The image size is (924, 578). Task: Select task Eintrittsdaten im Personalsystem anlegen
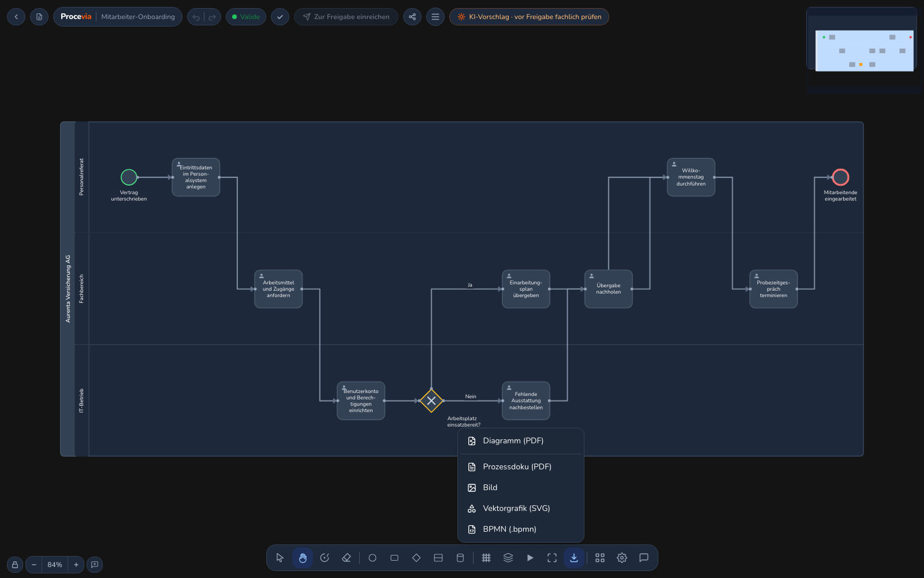[x=196, y=177]
